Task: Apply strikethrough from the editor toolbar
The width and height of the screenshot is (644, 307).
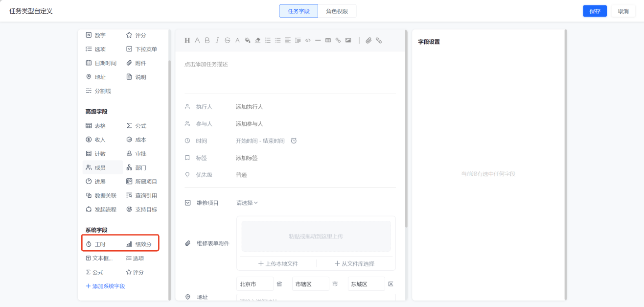Action: pos(227,41)
